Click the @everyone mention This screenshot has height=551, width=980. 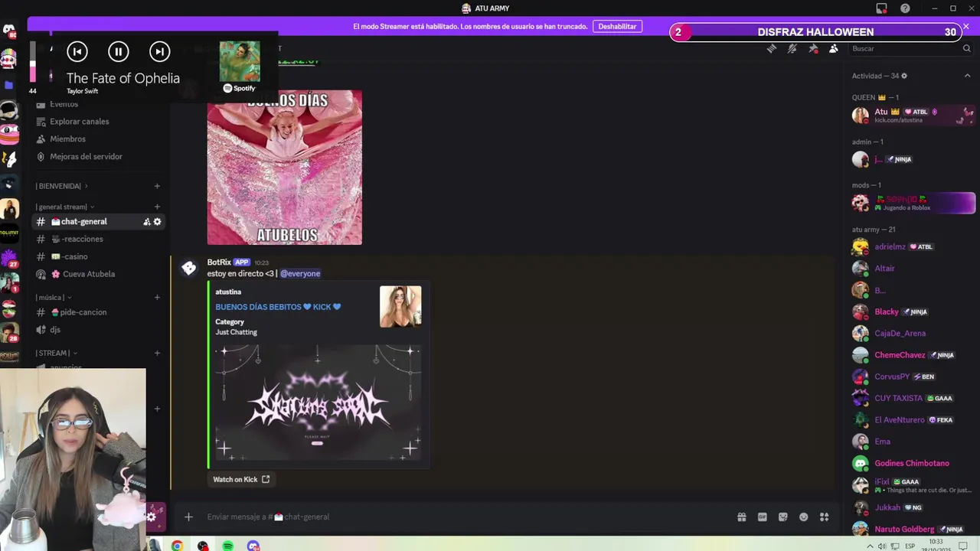[300, 273]
